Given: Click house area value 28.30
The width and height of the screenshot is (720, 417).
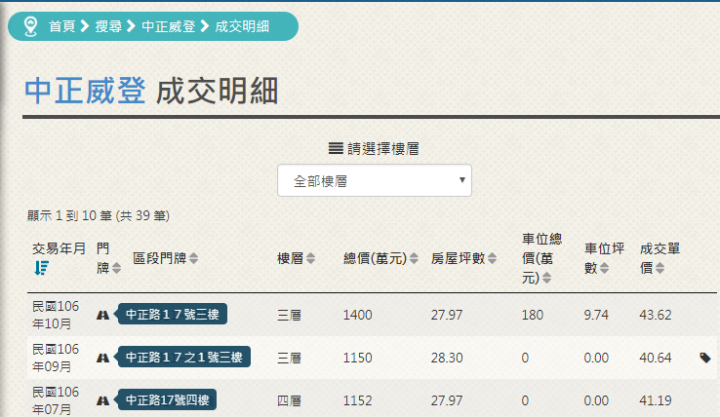Looking at the screenshot, I should coord(447,358).
